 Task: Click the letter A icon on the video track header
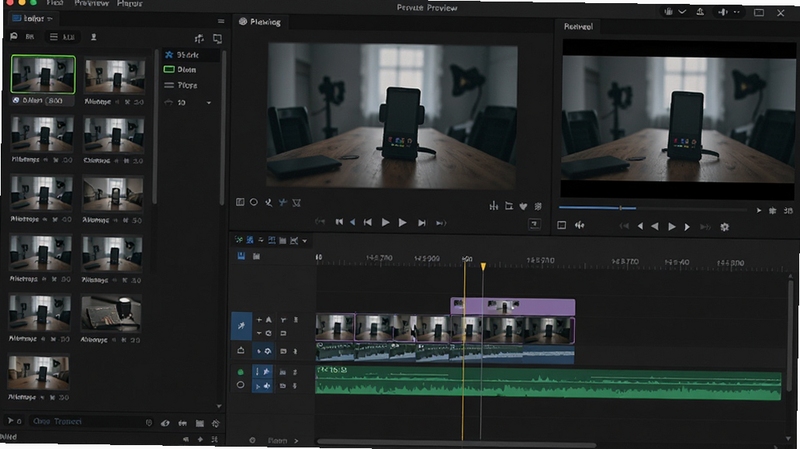coord(268,319)
